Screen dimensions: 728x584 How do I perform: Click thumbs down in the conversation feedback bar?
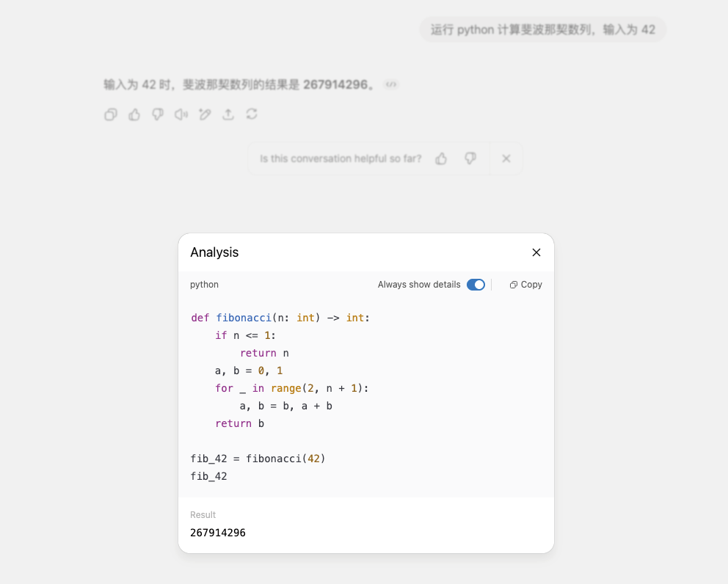pos(471,158)
